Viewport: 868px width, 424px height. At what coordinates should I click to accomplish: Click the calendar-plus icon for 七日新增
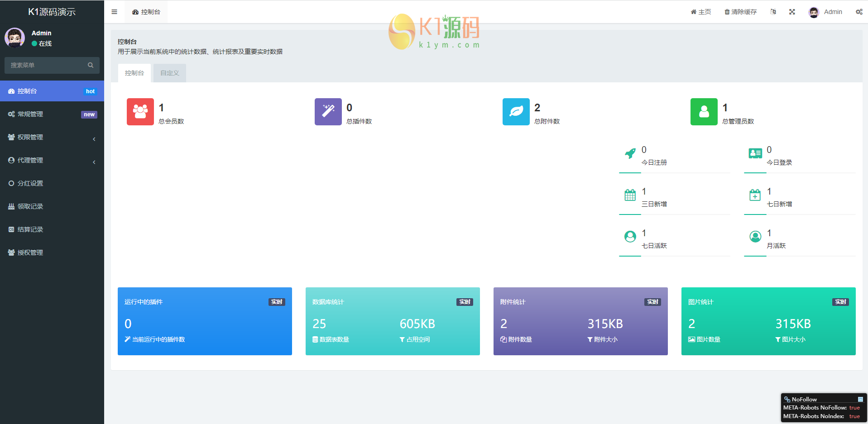pyautogui.click(x=755, y=195)
